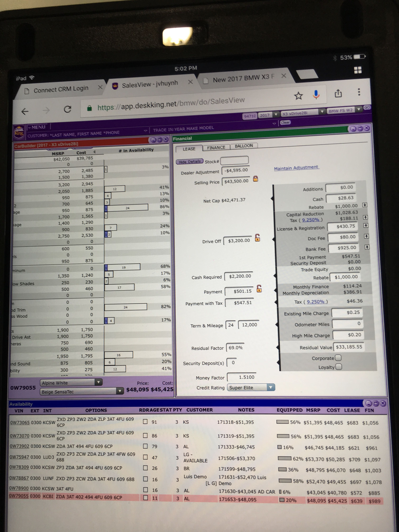
Task: Click the Money Factor field
Action: 241,377
